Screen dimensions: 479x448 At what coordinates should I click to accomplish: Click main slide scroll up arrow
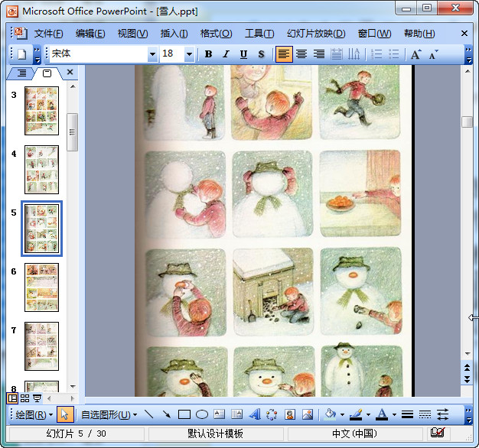click(468, 71)
